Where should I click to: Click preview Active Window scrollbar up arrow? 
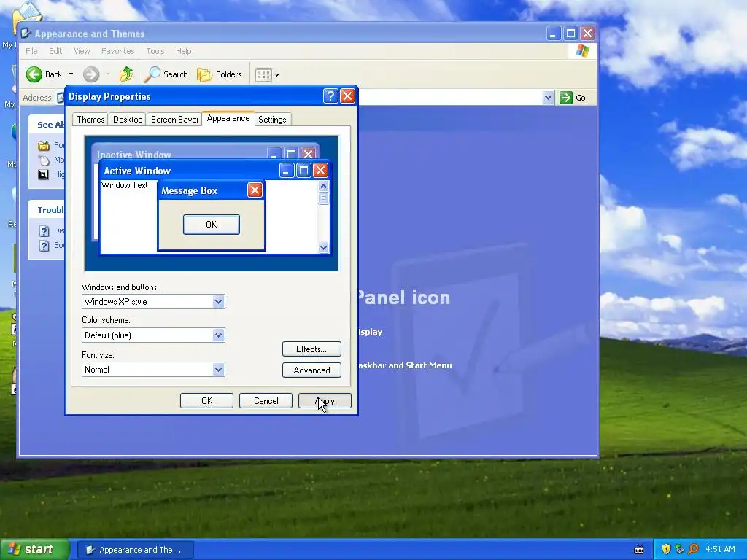[323, 186]
